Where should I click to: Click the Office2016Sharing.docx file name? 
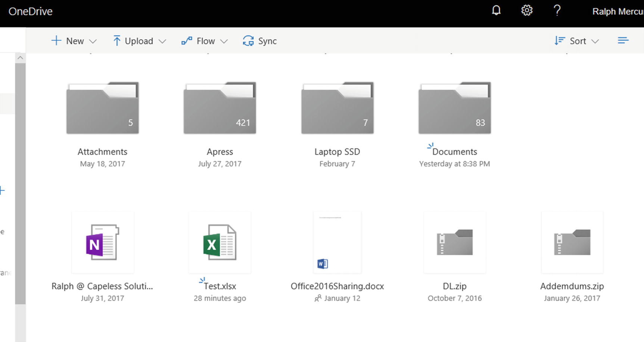[337, 286]
